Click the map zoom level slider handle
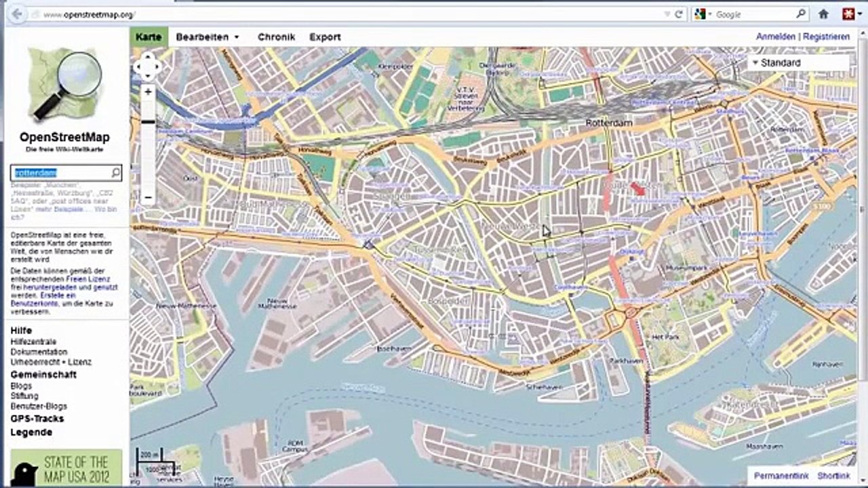Image resolution: width=868 pixels, height=488 pixels. pos(148,121)
